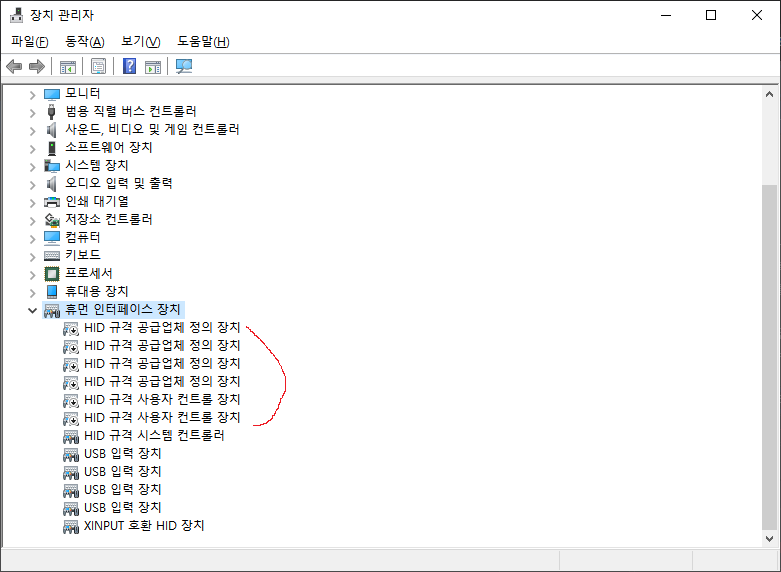Select the 저장소 컨트롤러 icon

click(x=52, y=220)
